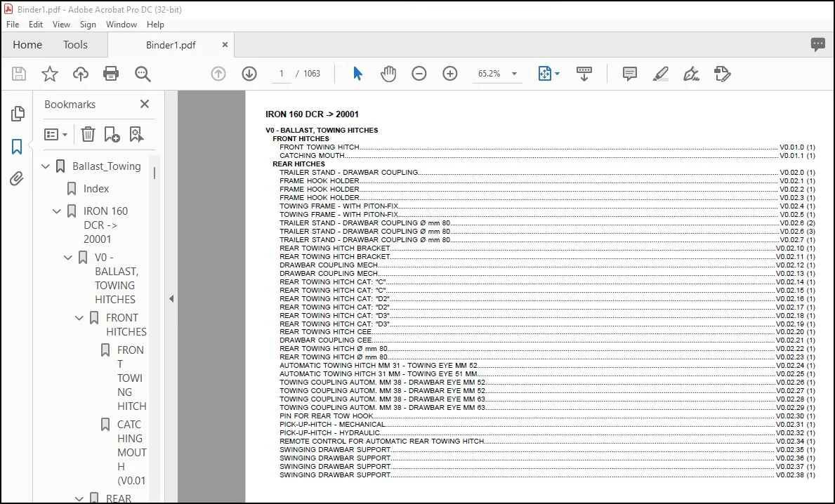Find current bookmark icon
This screenshot has height=504, width=835.
pyautogui.click(x=136, y=134)
